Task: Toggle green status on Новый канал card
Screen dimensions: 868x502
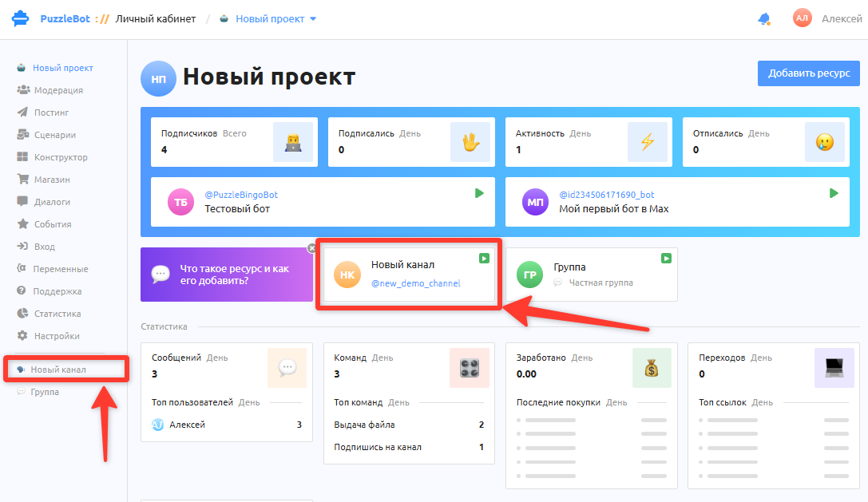Action: (484, 259)
